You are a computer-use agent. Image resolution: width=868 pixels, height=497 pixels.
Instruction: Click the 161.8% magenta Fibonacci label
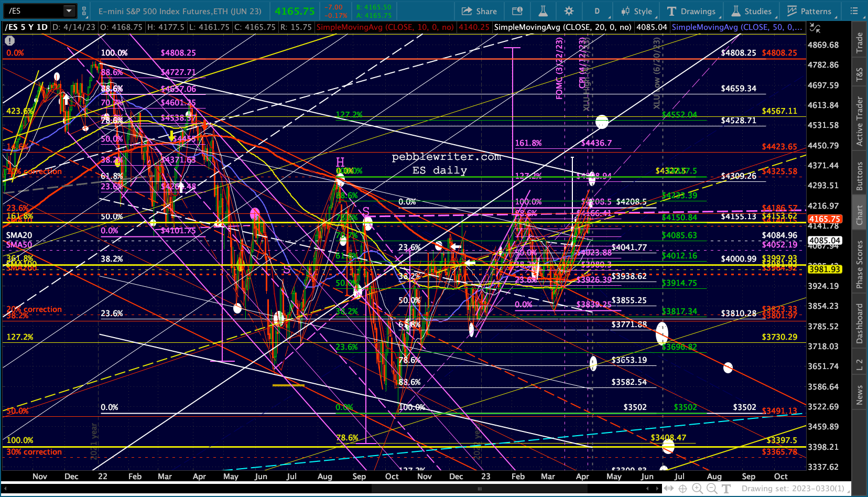tap(528, 143)
